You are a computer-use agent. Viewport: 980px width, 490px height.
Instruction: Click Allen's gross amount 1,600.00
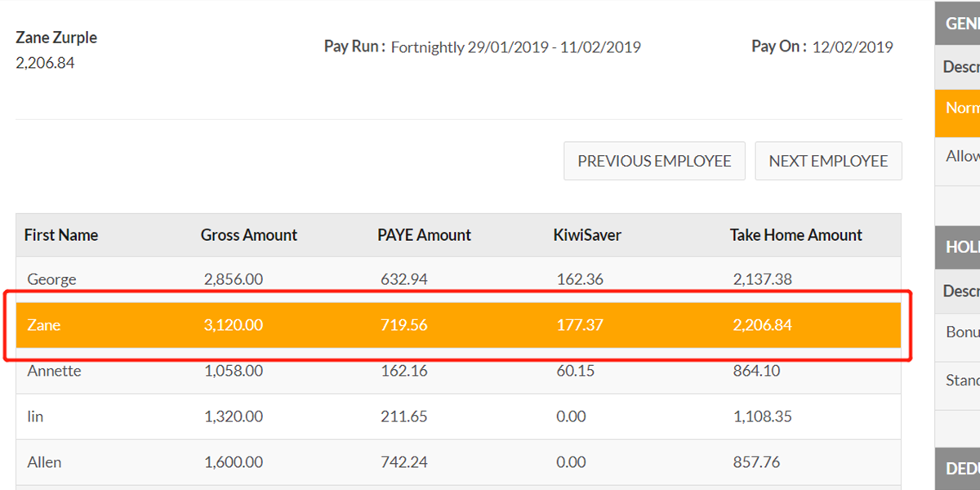234,462
